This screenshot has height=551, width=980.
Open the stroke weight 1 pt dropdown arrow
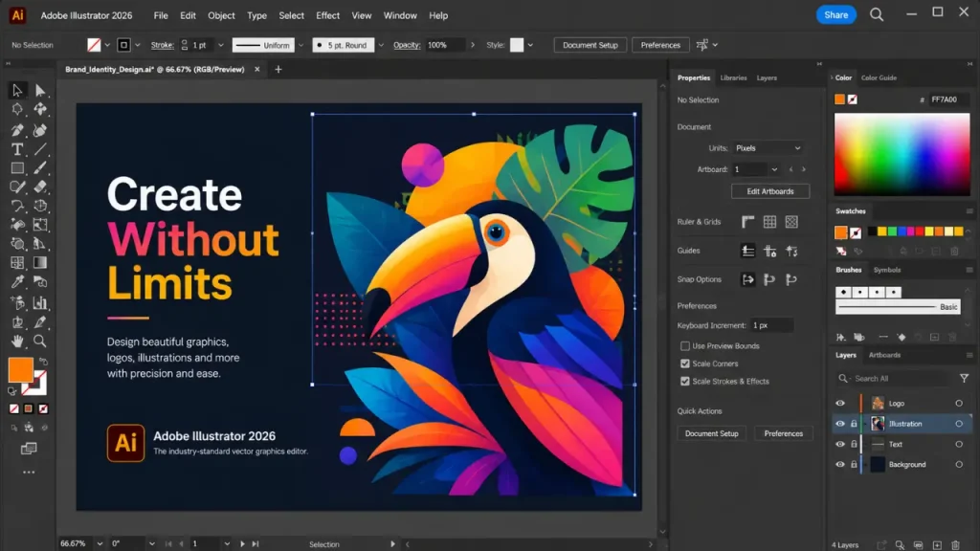(x=221, y=45)
